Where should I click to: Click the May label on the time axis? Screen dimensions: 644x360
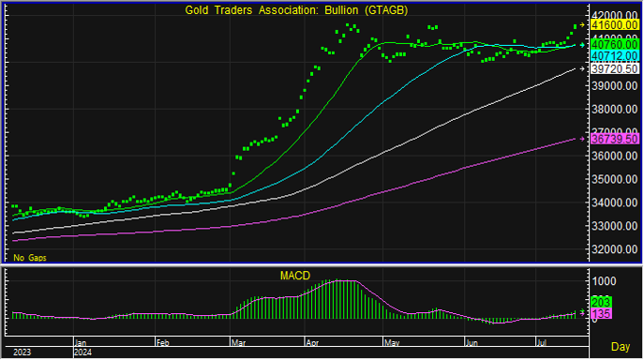[x=392, y=342]
